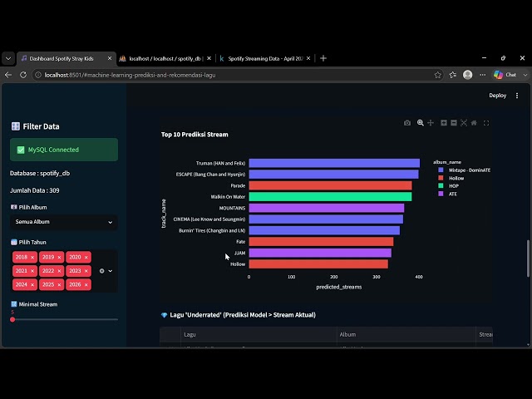This screenshot has width=532, height=399.
Task: Open Streamlit three-dot main menu
Action: pos(517,96)
